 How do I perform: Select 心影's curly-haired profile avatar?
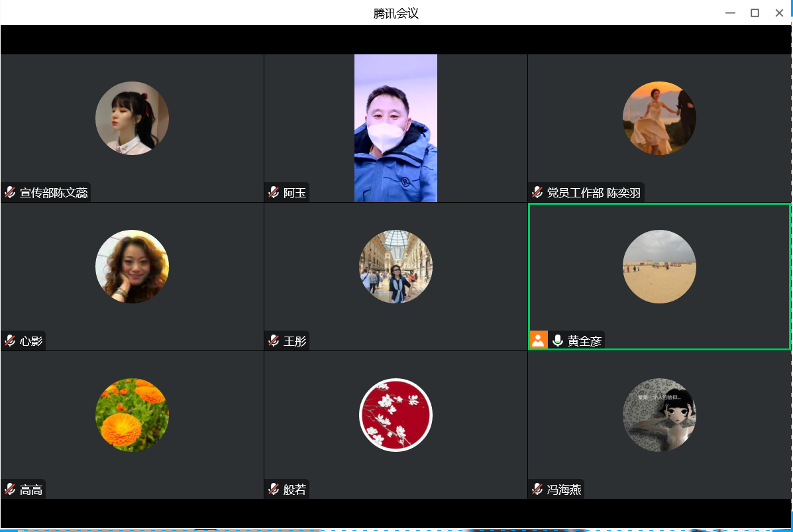pyautogui.click(x=132, y=266)
